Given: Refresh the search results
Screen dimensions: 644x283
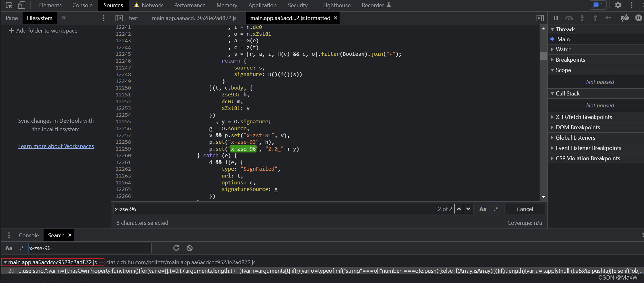Looking at the screenshot, I should point(176,248).
